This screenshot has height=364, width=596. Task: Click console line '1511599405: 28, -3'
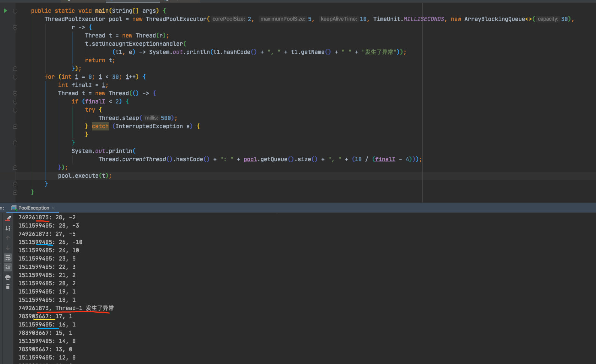click(x=49, y=226)
